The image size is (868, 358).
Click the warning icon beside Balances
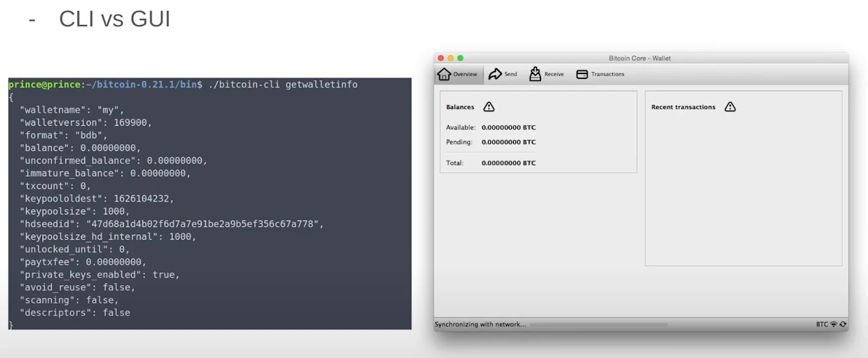(x=488, y=107)
